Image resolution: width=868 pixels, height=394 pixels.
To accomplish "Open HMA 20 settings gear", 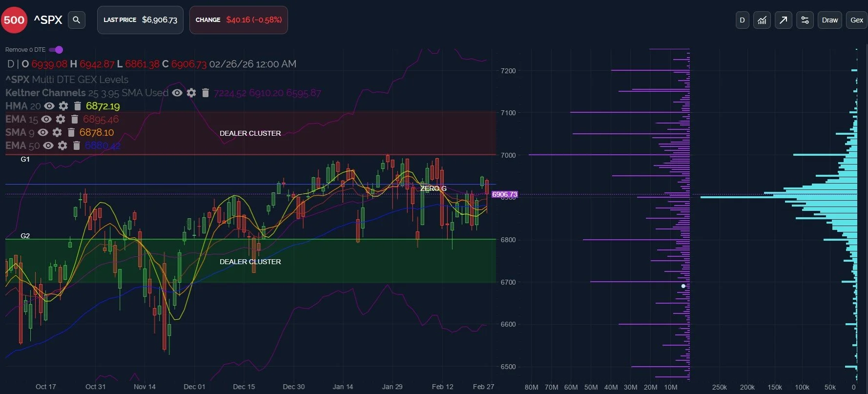I will click(x=63, y=106).
